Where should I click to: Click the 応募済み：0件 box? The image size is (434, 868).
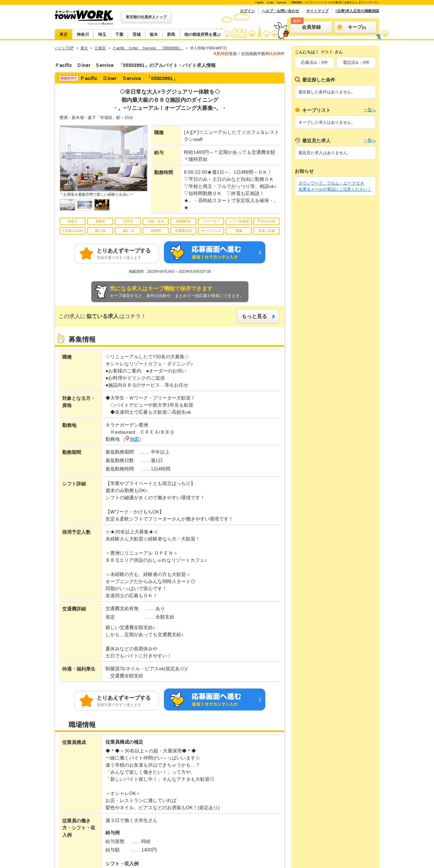tap(314, 63)
